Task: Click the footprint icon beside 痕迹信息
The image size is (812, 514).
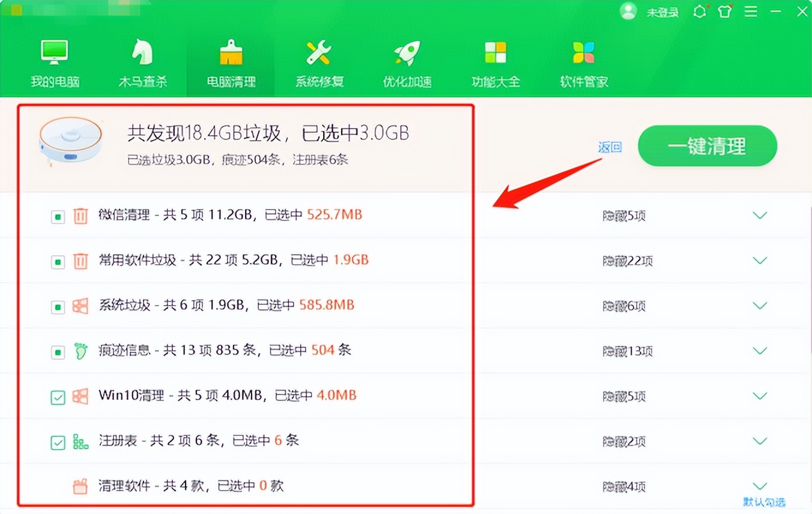Action: click(80, 351)
